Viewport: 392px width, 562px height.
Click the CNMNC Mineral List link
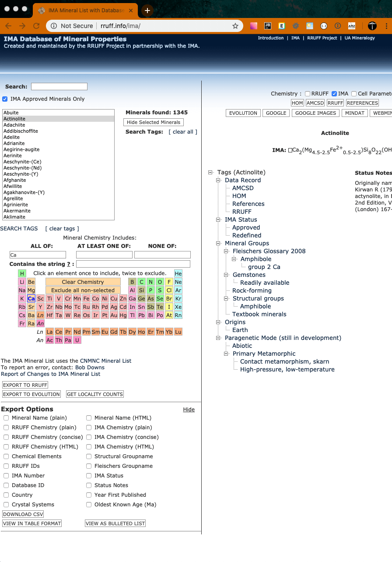coord(105,361)
